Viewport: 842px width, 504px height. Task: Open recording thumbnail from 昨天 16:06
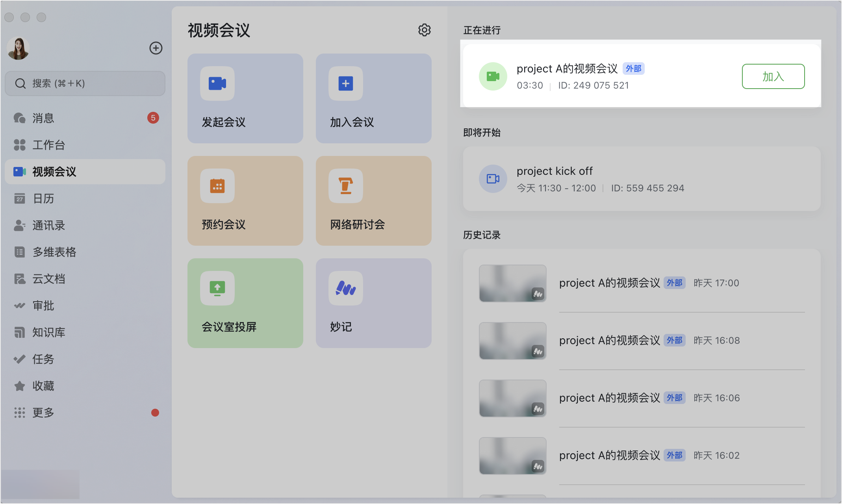(512, 398)
